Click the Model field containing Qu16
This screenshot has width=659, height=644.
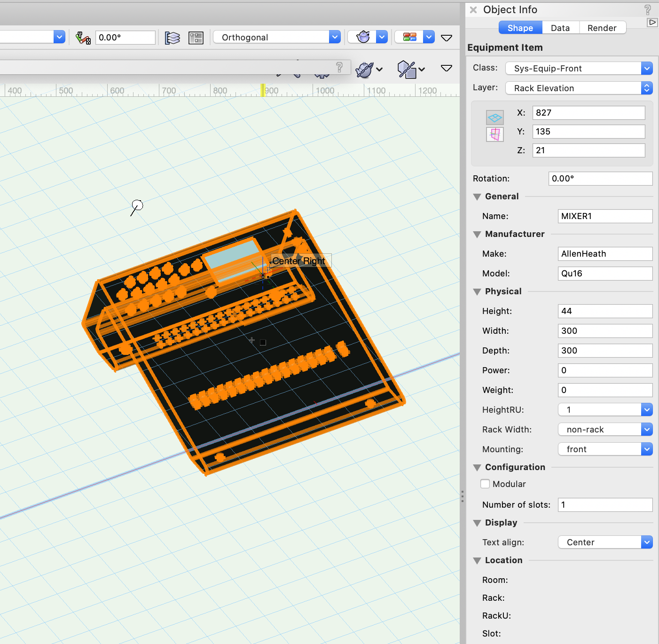[x=605, y=274]
